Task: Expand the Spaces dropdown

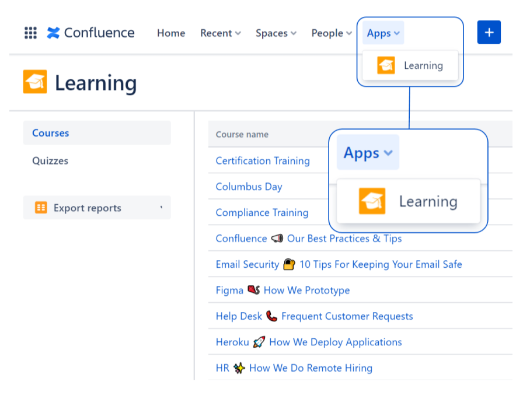Action: (x=275, y=33)
